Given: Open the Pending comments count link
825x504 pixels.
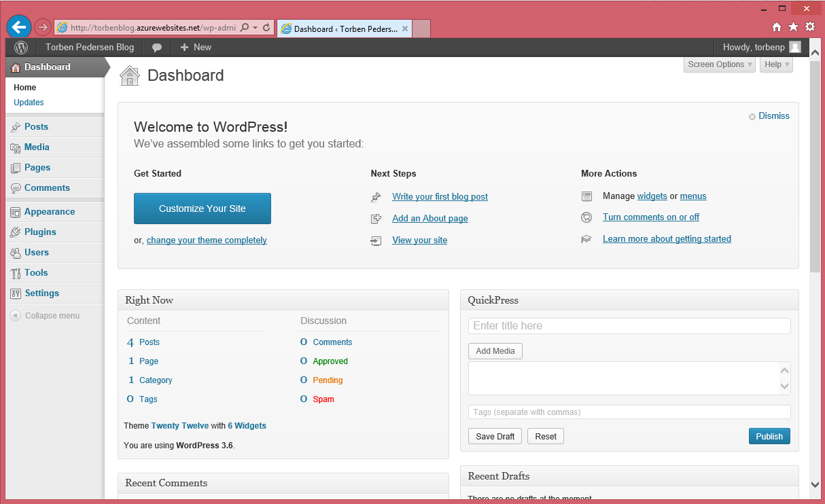Looking at the screenshot, I should 328,380.
